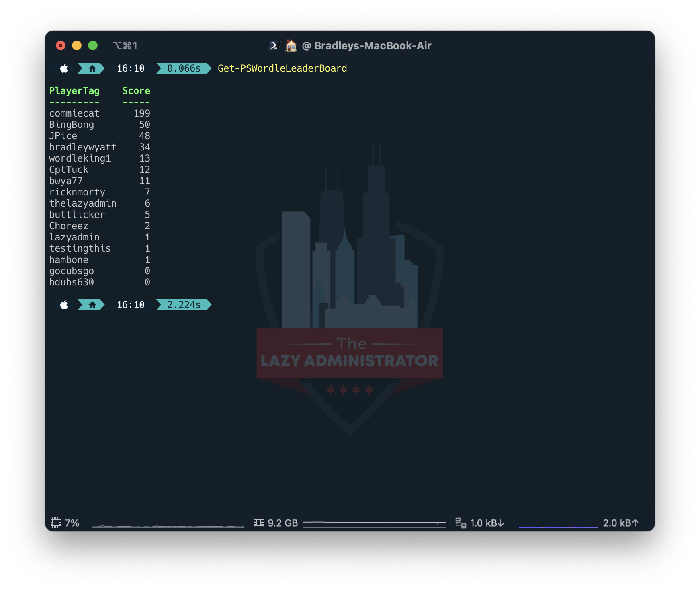The width and height of the screenshot is (700, 591).
Task: Select the buttlicker player tag
Action: pyautogui.click(x=77, y=215)
